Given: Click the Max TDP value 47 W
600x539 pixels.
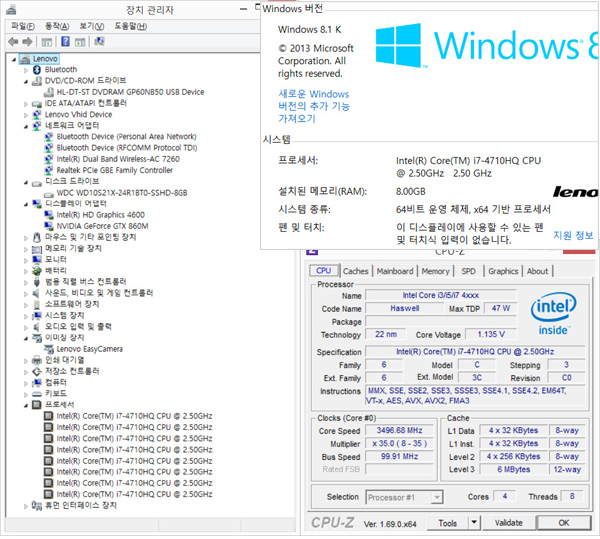Looking at the screenshot, I should (501, 308).
